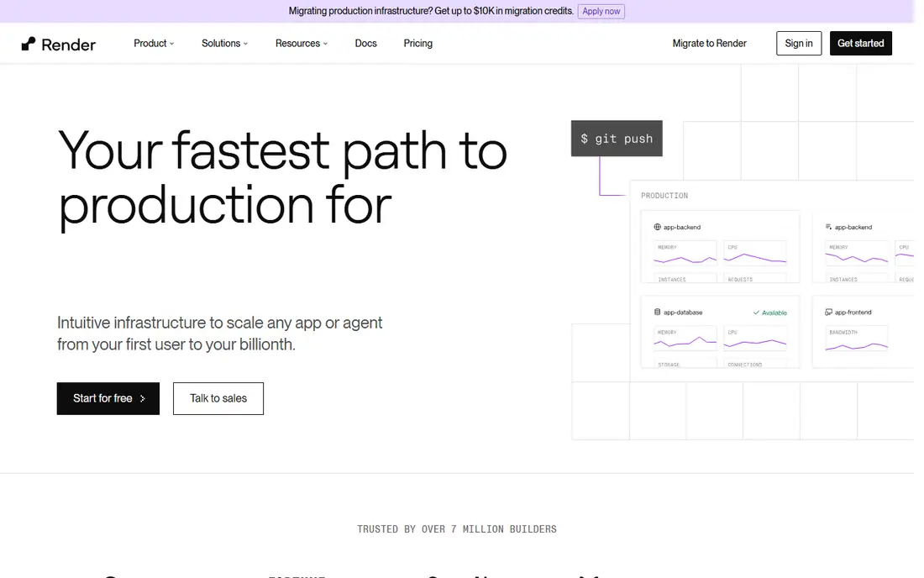The width and height of the screenshot is (924, 578).
Task: Click the Render logo icon
Action: click(29, 44)
